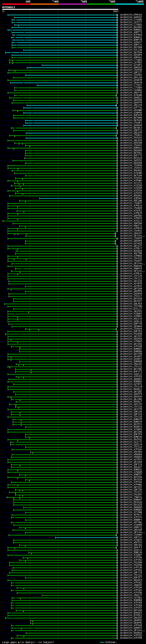The width and height of the screenshot is (146, 644).
Task: Click UniRef100_Q7XAF1 label
Action: click(x=131, y=65)
